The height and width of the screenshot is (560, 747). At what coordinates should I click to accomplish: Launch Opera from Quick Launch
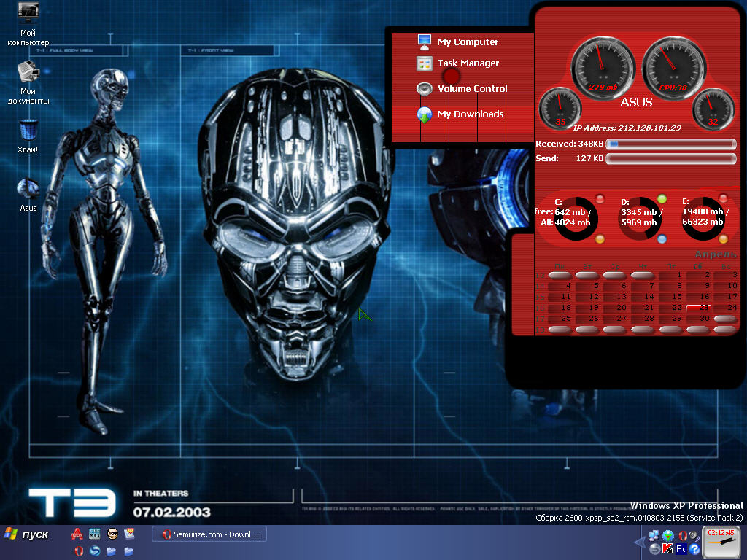[x=79, y=551]
